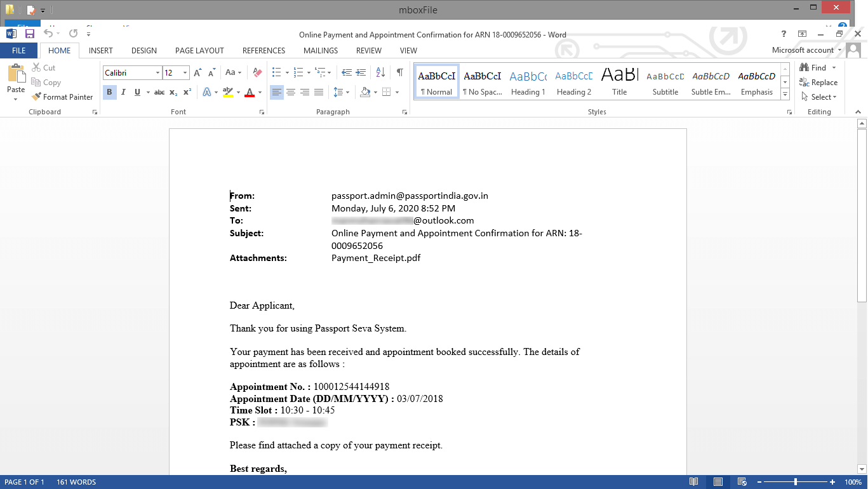The height and width of the screenshot is (489, 868).
Task: Switch to Read Mode view in status bar
Action: pos(694,482)
